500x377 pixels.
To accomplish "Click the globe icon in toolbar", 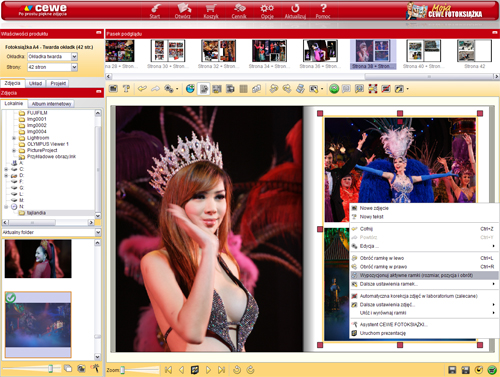I will coord(190,89).
